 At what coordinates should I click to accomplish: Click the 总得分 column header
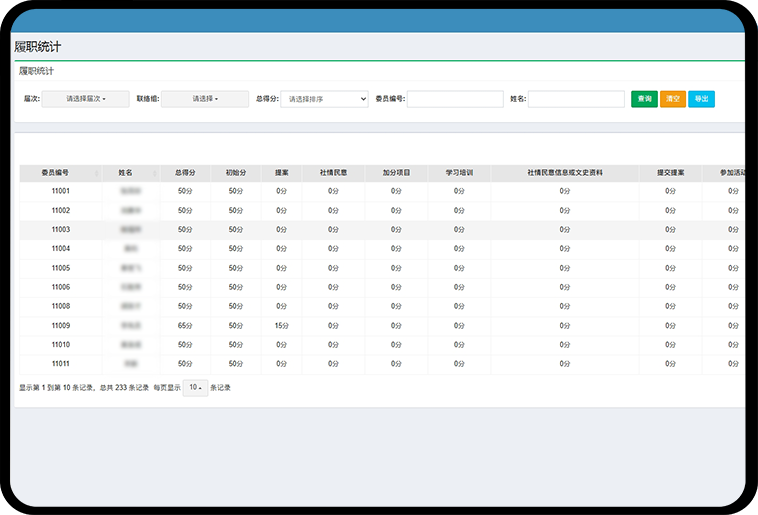[185, 173]
